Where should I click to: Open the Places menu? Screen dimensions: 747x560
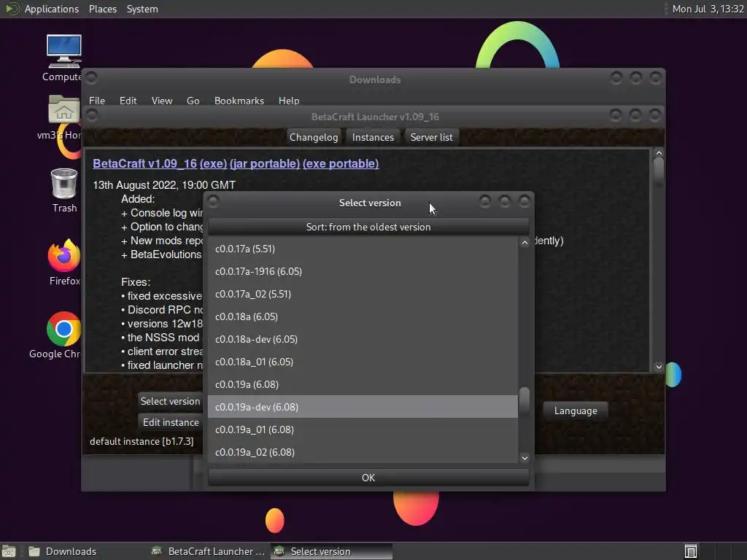pos(102,9)
